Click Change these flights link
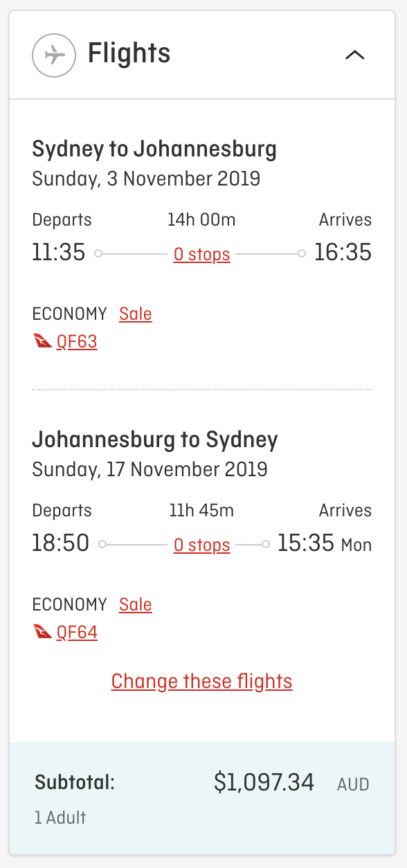Screen dimensions: 407x868 coord(202,682)
